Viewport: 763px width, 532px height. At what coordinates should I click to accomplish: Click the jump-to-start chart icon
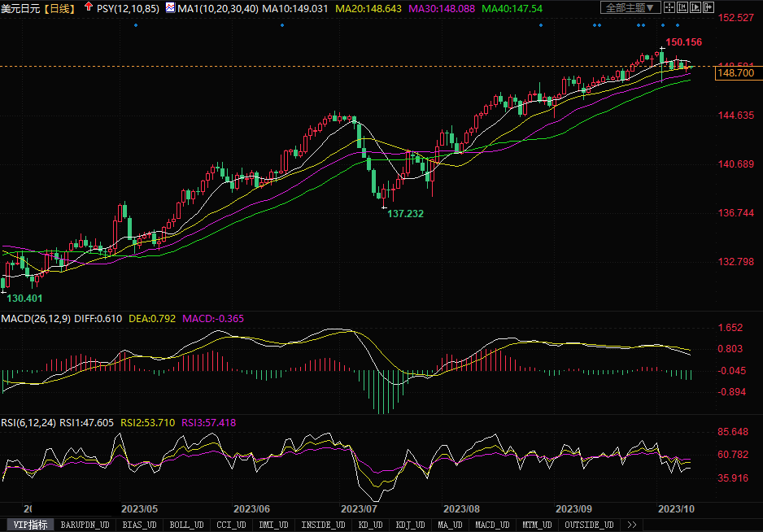pos(684,8)
